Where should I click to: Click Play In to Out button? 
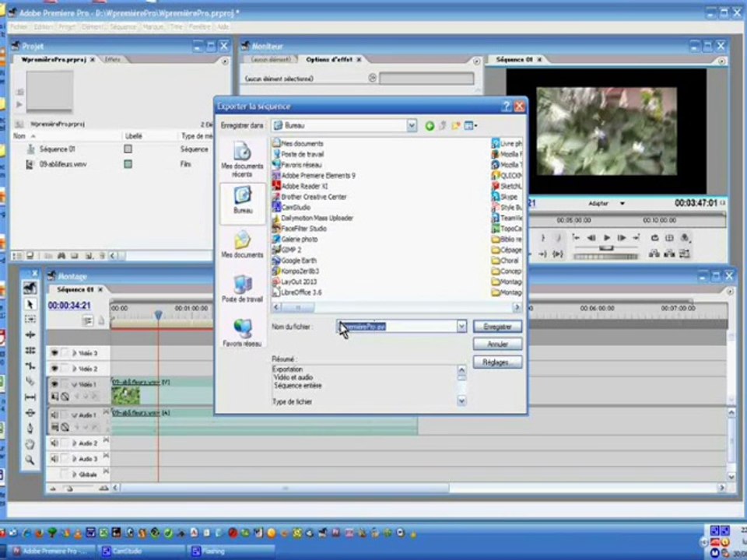point(557,254)
